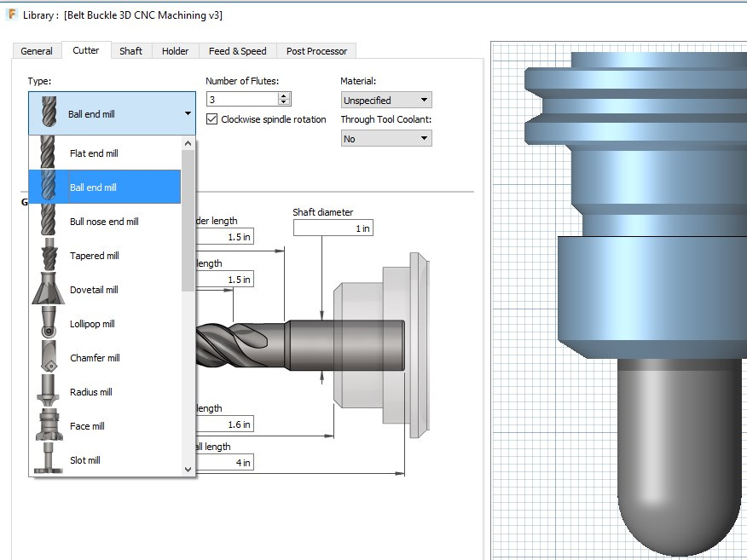Image resolution: width=747 pixels, height=560 pixels.
Task: Open the Holder tab
Action: click(176, 51)
